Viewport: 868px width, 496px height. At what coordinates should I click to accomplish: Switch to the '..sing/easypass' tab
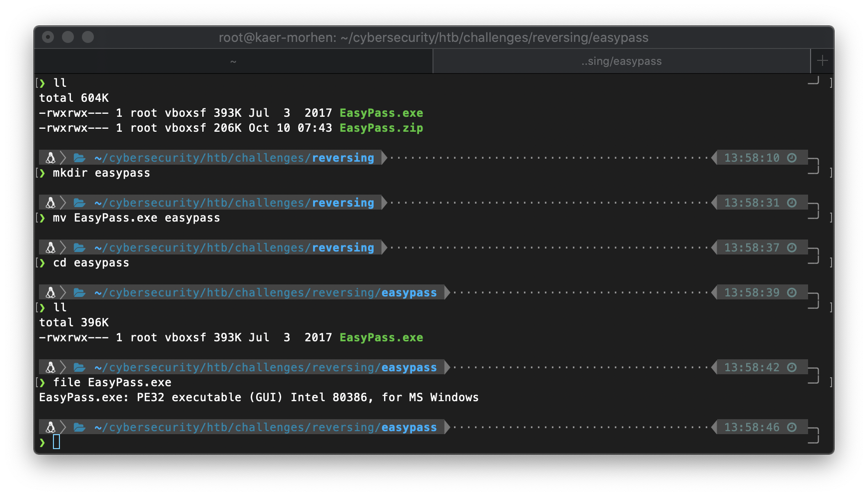click(x=621, y=61)
